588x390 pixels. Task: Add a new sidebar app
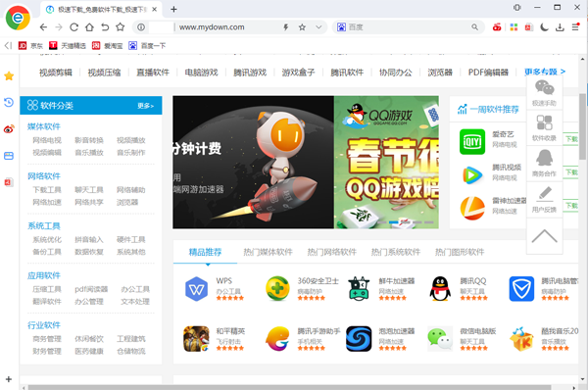pyautogui.click(x=9, y=379)
